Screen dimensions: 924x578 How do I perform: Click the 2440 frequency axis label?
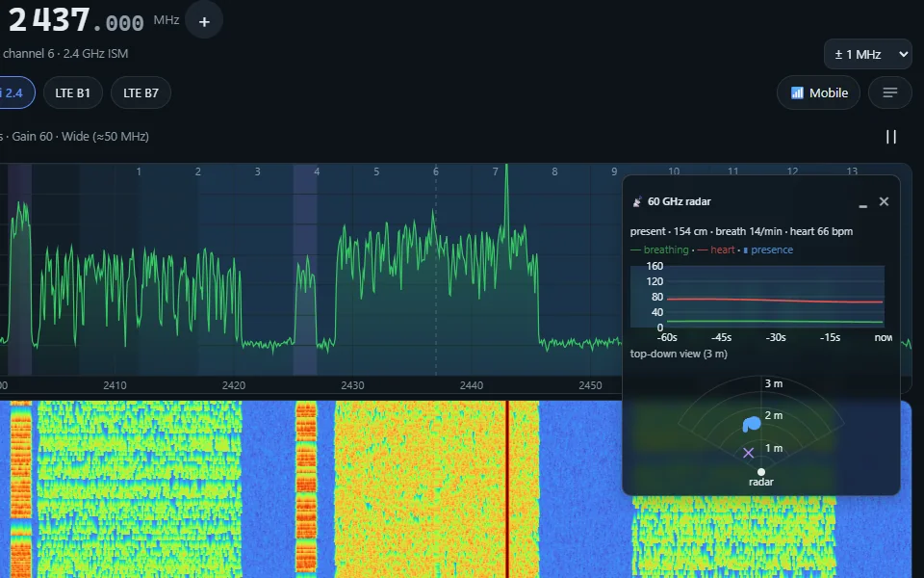point(472,385)
